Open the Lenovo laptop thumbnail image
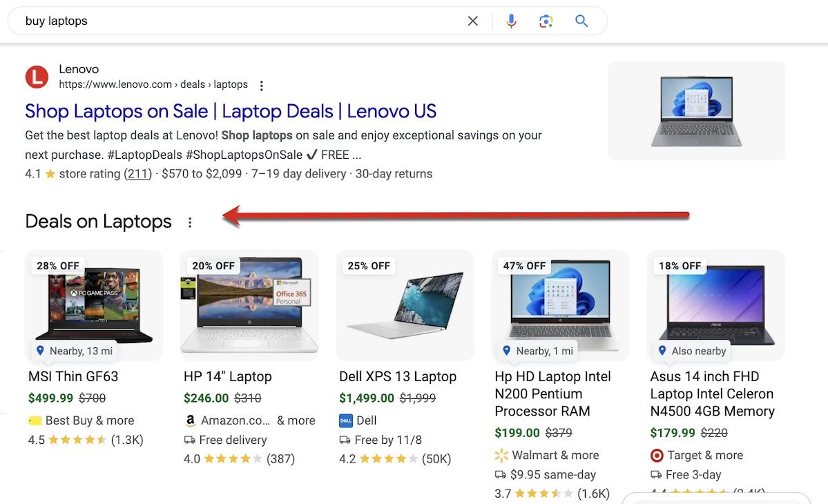The image size is (828, 504). (696, 110)
